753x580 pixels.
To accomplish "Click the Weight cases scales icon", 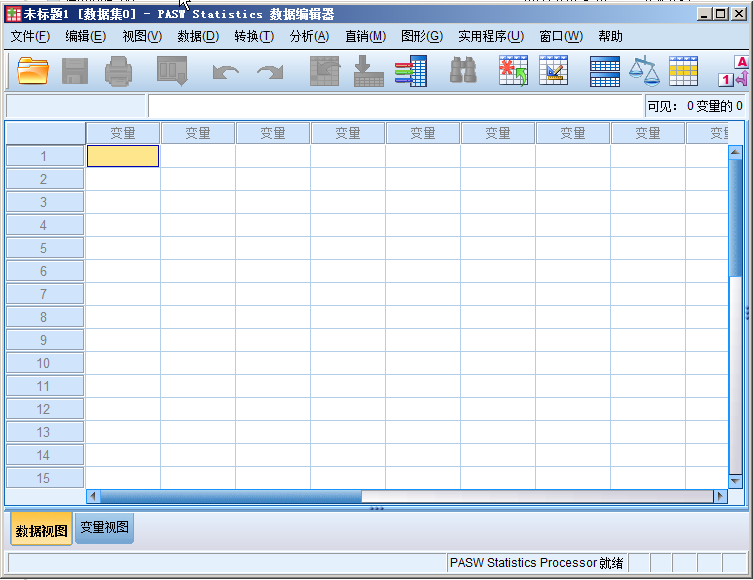I will tap(644, 71).
